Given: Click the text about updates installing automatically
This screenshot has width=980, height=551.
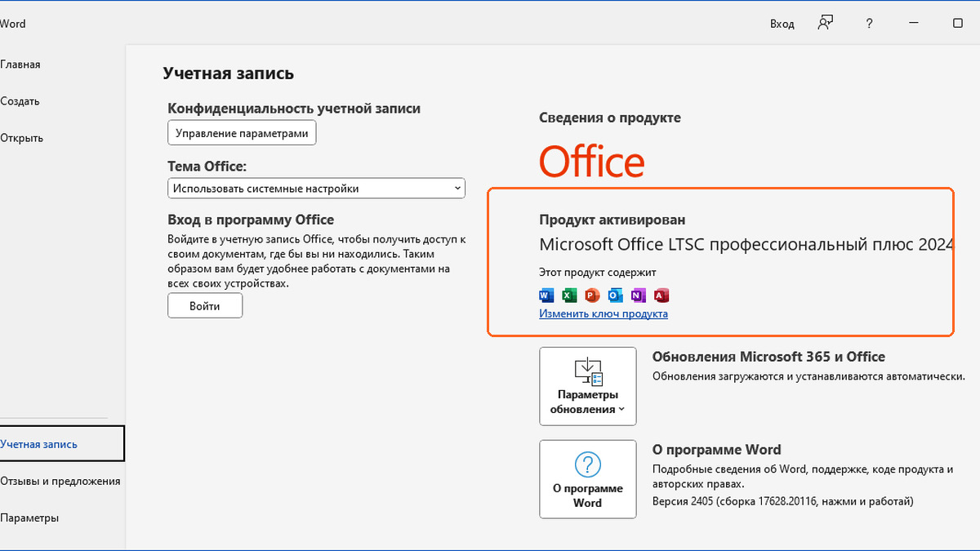Looking at the screenshot, I should (x=808, y=376).
